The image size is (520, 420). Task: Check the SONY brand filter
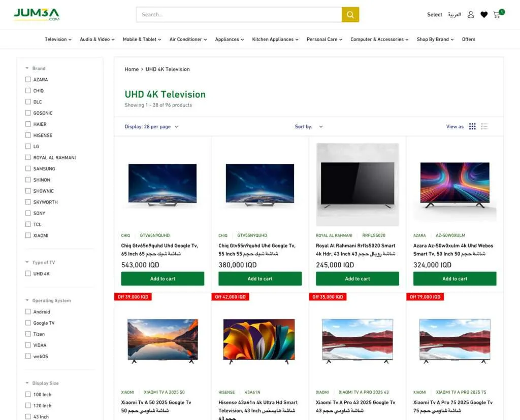point(28,213)
